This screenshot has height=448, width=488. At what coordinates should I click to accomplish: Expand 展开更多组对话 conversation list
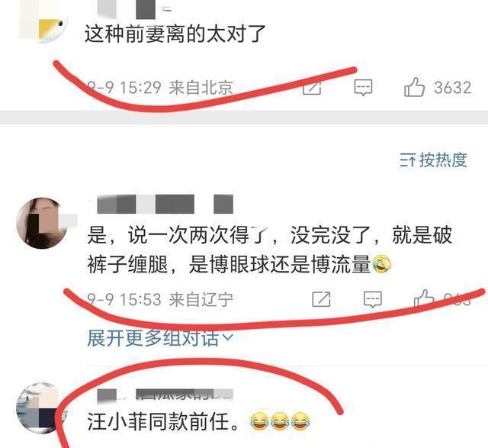pyautogui.click(x=160, y=338)
